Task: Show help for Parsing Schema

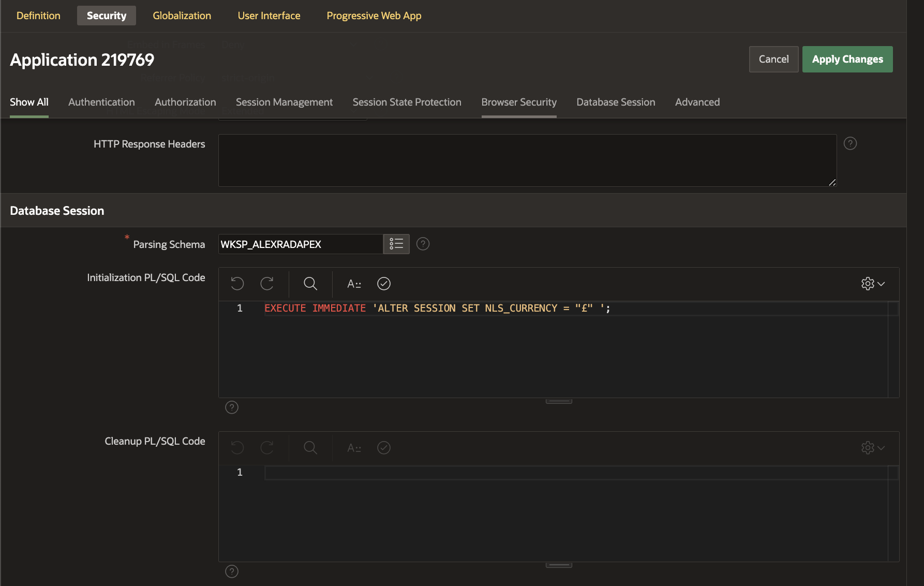Action: pyautogui.click(x=423, y=244)
